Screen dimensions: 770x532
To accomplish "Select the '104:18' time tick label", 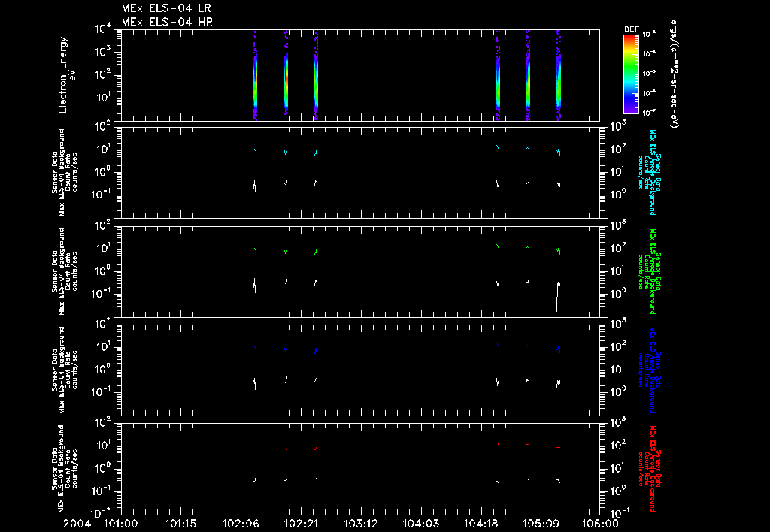I will click(x=480, y=524).
